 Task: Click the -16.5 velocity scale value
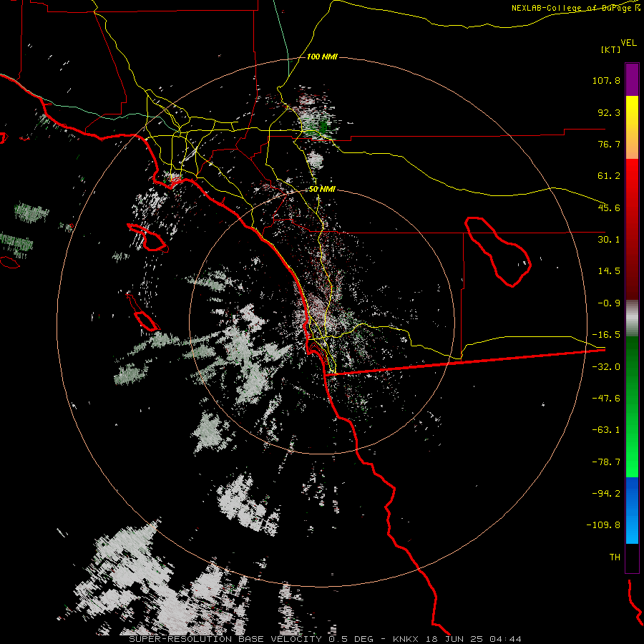pos(606,335)
